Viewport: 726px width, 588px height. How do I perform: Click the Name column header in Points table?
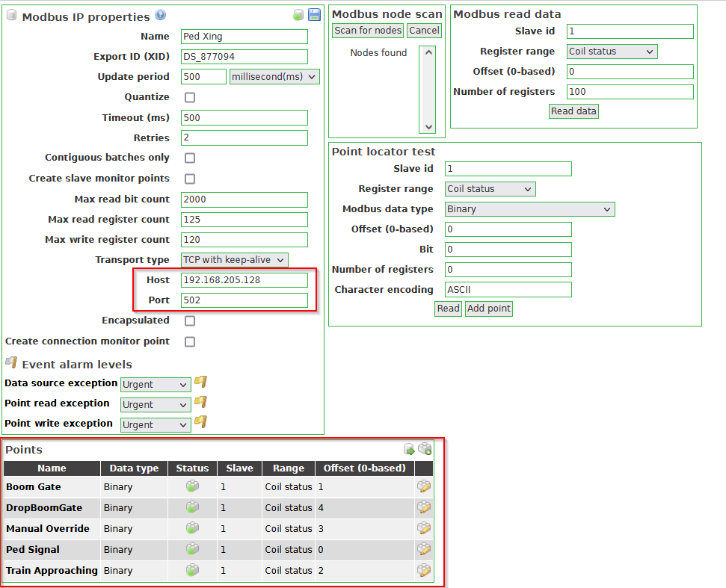[x=51, y=468]
